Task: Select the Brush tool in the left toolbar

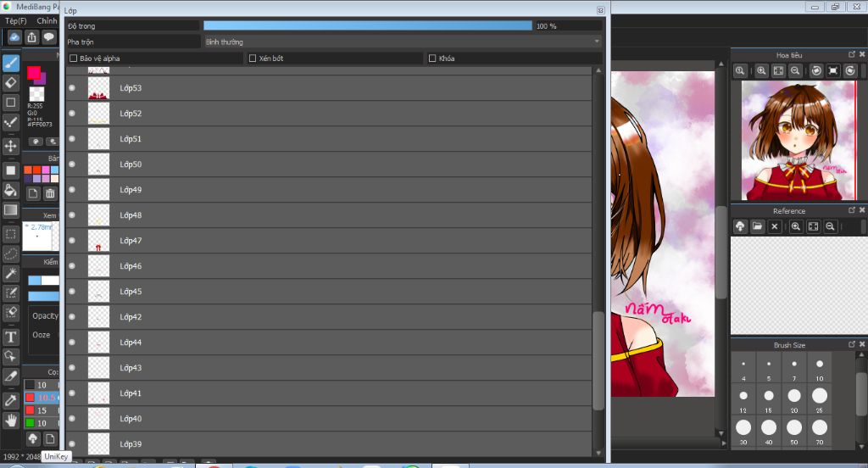Action: click(10, 63)
